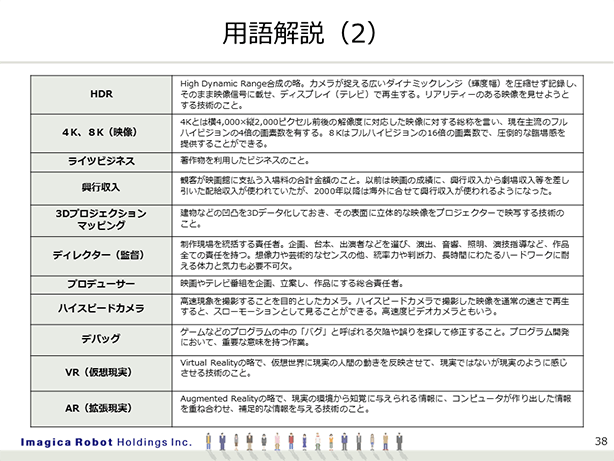Screen dimensions: 614x461
Task: Select the デバッグ term cell
Action: pos(101,339)
